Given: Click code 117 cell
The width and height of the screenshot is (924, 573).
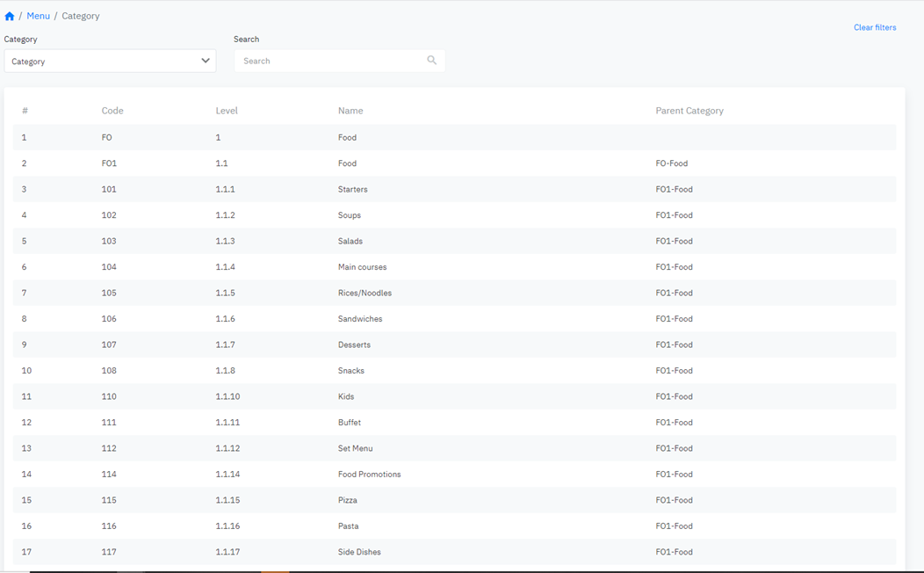Looking at the screenshot, I should click(108, 553).
